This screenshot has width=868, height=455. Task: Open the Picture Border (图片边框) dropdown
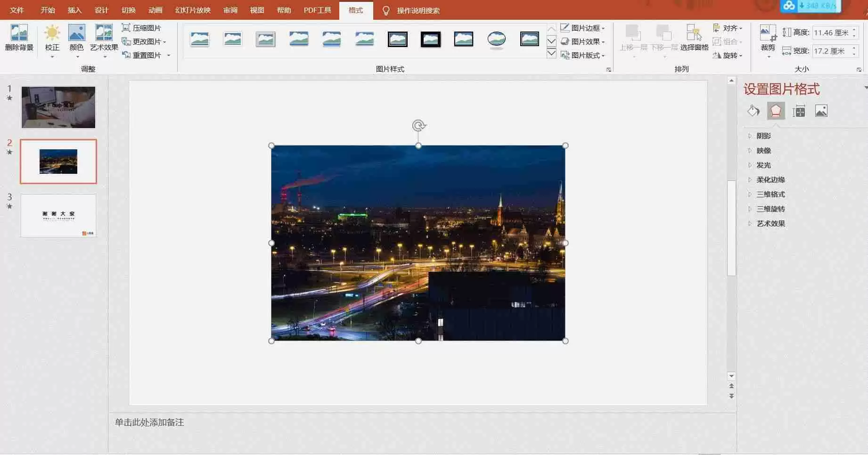[x=583, y=28]
